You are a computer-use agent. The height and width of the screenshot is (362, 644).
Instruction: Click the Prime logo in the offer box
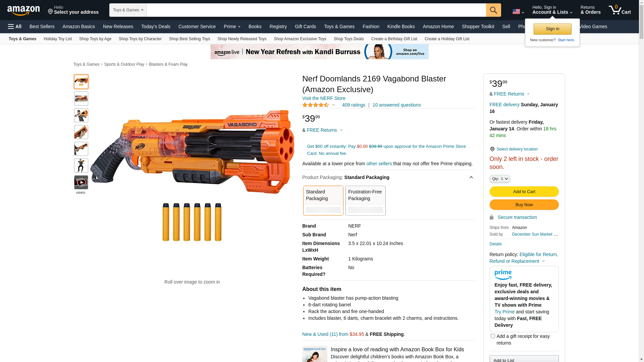(503, 275)
